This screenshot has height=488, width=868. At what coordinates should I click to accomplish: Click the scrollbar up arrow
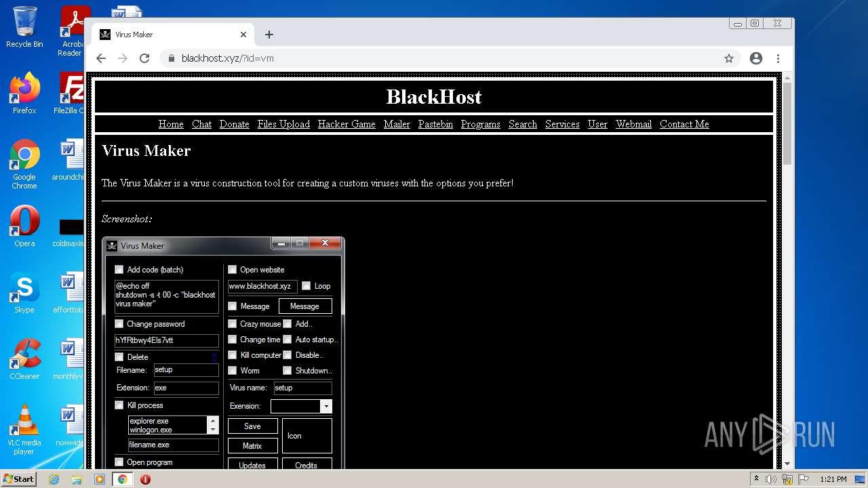(787, 77)
